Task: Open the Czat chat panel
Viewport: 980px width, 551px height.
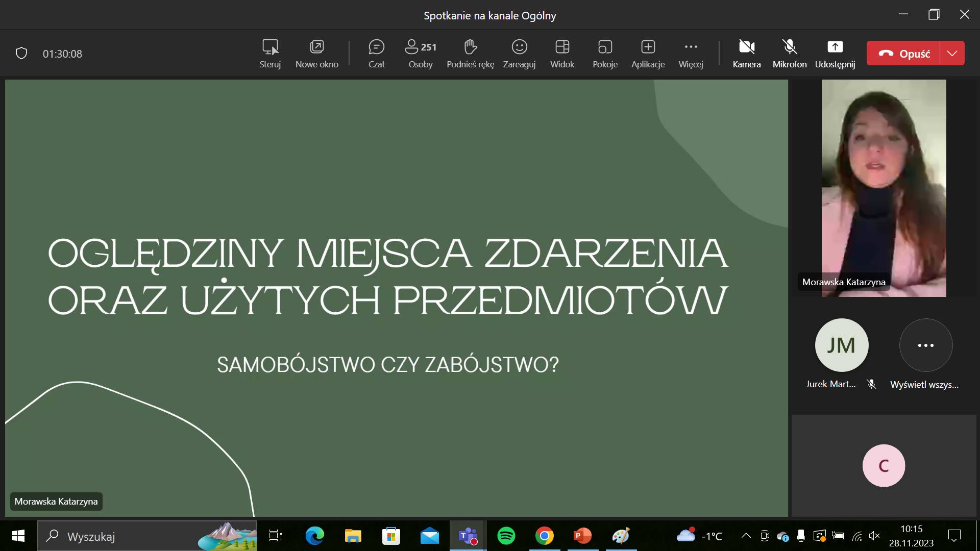Action: [376, 53]
